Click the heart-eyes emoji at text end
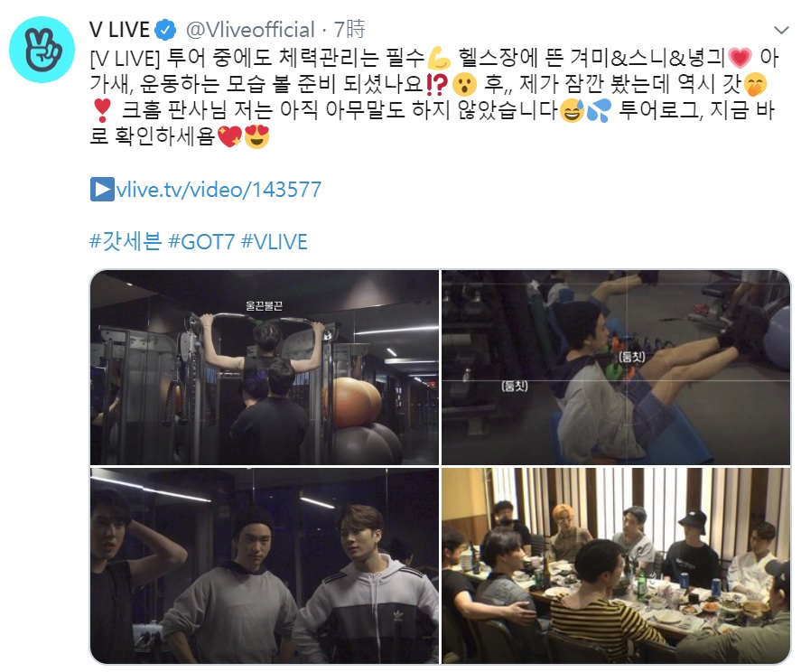The image size is (801, 672). pyautogui.click(x=257, y=136)
